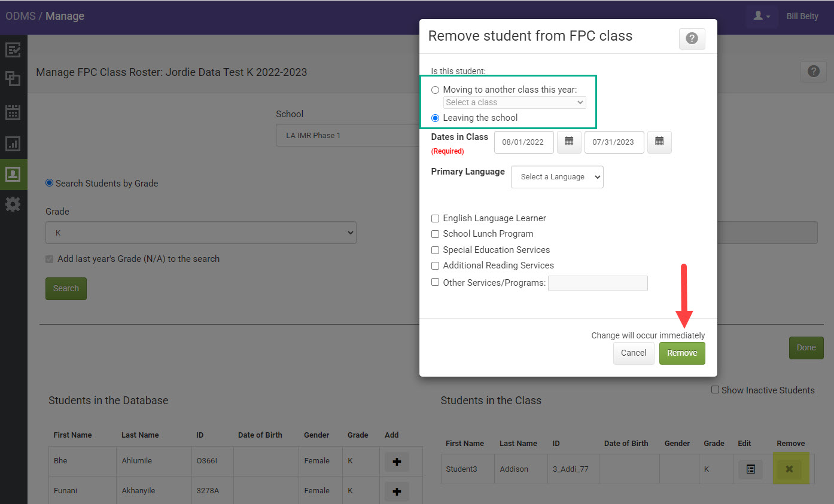Enable the English Language Learner checkbox
Image resolution: width=834 pixels, height=504 pixels.
(x=435, y=218)
